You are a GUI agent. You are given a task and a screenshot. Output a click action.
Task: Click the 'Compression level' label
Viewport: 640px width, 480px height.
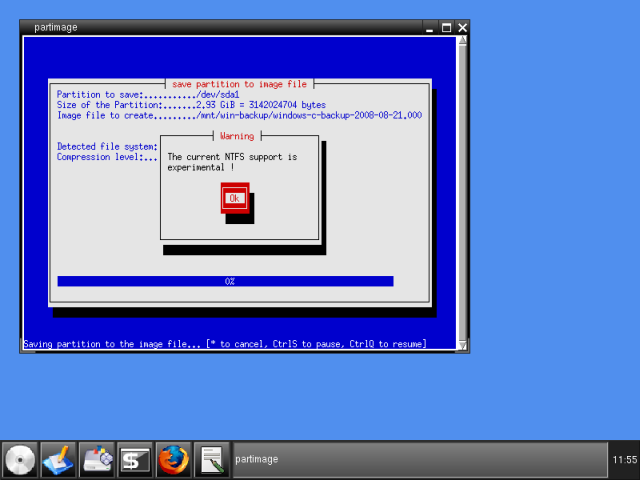(107, 157)
